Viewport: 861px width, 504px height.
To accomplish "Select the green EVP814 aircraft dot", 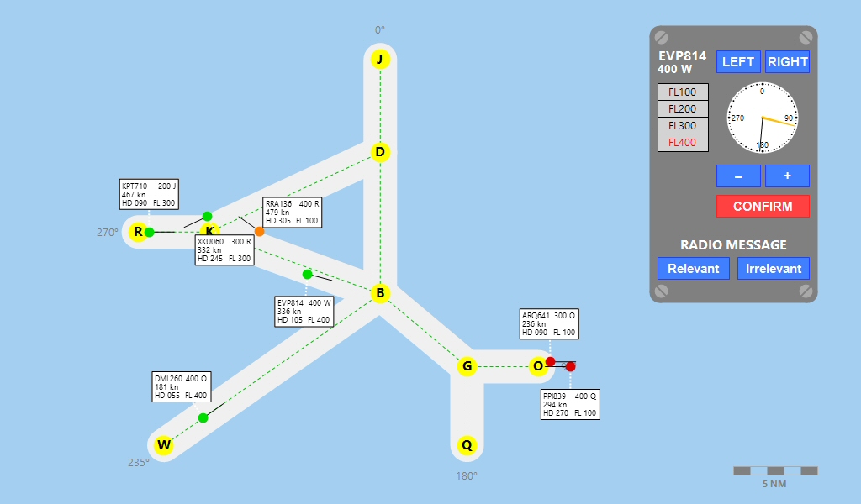I will [308, 275].
